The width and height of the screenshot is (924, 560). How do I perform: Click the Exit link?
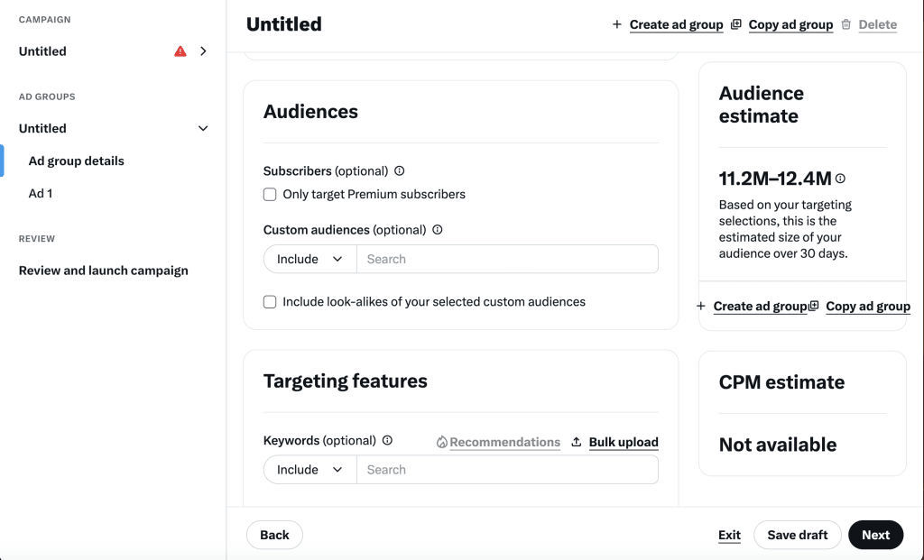pos(729,534)
